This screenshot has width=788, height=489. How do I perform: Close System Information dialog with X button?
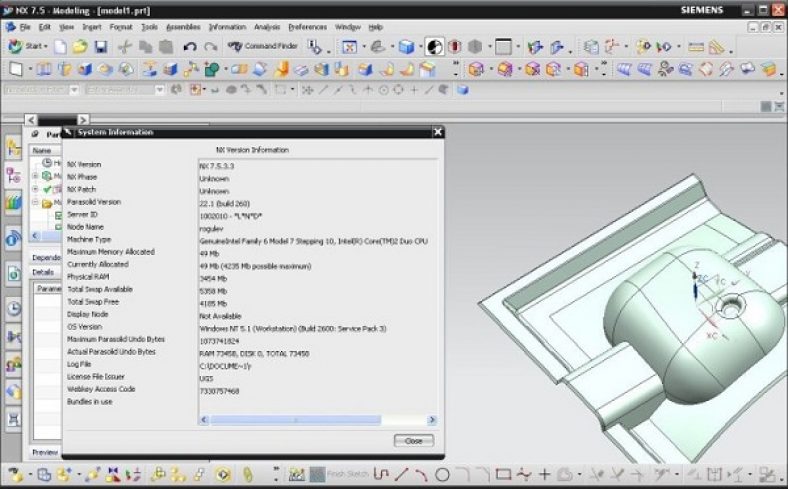coord(437,132)
